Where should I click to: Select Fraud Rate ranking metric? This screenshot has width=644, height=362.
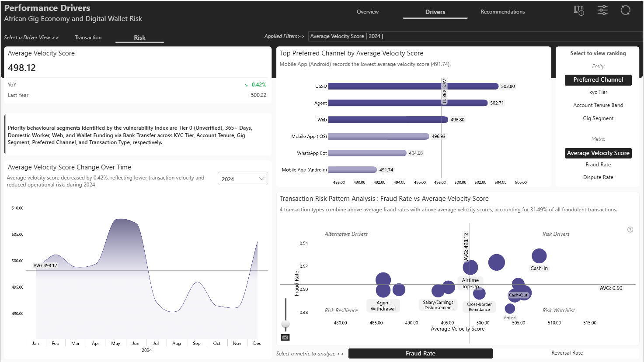pyautogui.click(x=598, y=165)
